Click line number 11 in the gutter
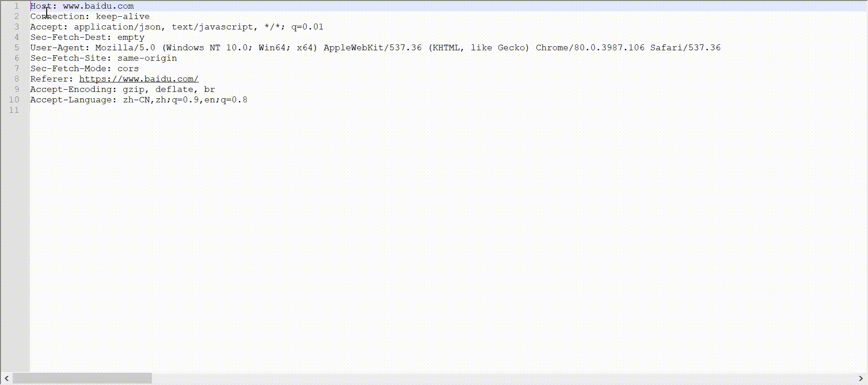This screenshot has width=868, height=385. pos(14,111)
